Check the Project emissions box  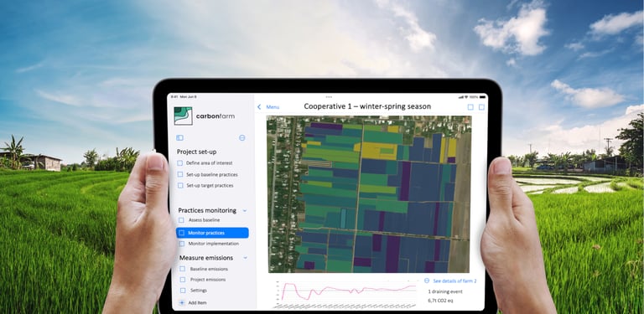pos(183,280)
